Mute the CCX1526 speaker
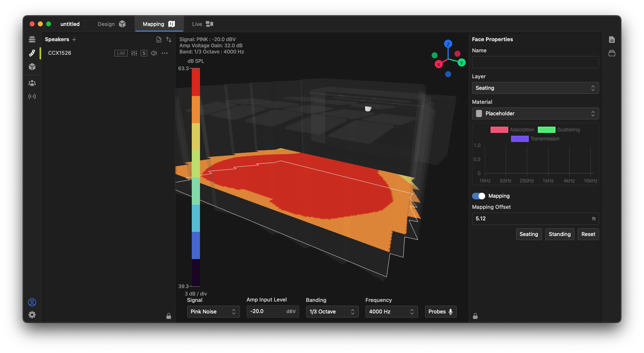Image resolution: width=644 pixels, height=353 pixels. coord(154,53)
